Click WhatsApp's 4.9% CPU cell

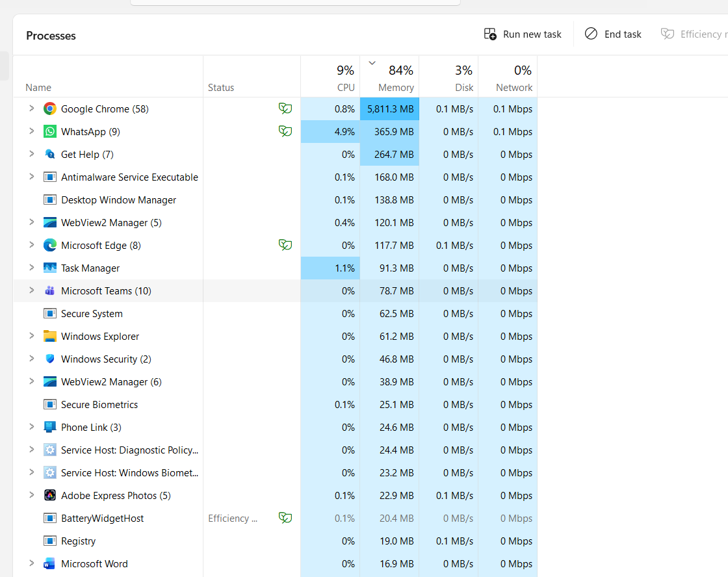(330, 131)
